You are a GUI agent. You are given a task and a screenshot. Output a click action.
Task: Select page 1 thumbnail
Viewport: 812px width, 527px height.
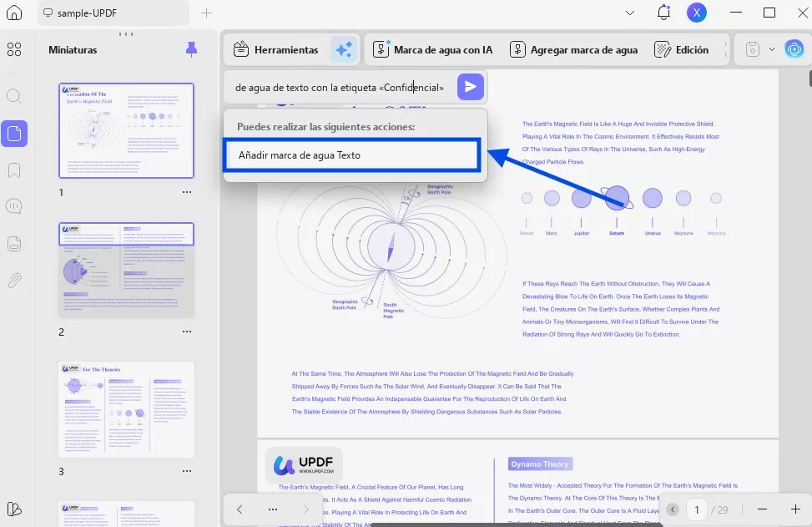126,130
